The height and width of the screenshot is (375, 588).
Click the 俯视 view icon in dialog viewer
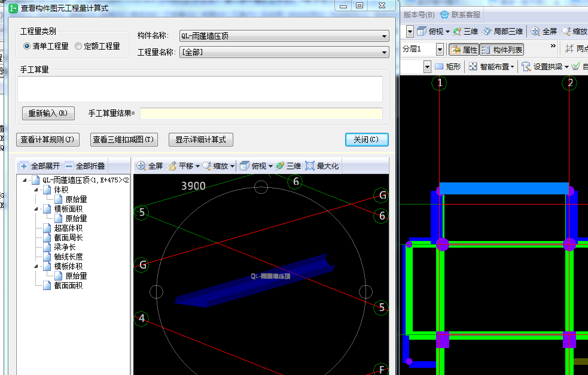pyautogui.click(x=245, y=166)
